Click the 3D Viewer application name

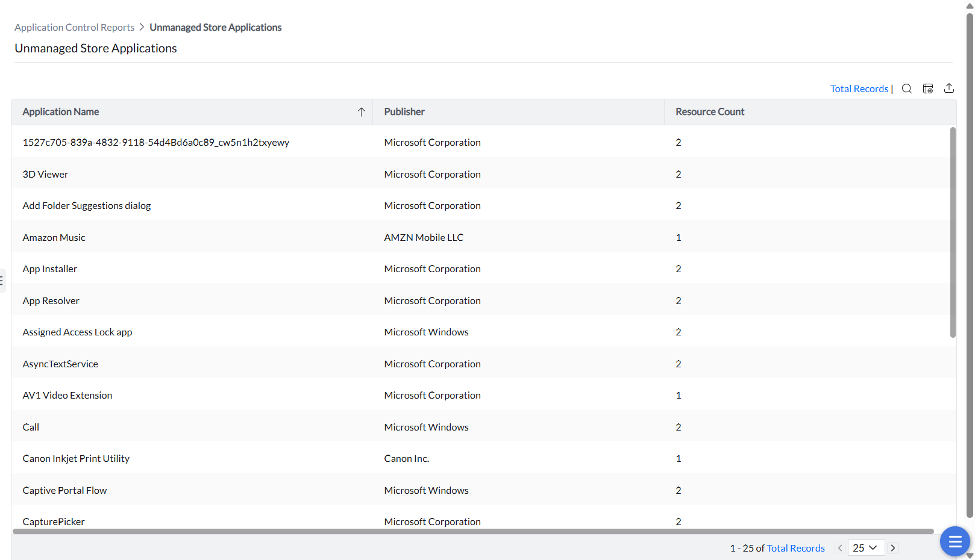coord(45,175)
